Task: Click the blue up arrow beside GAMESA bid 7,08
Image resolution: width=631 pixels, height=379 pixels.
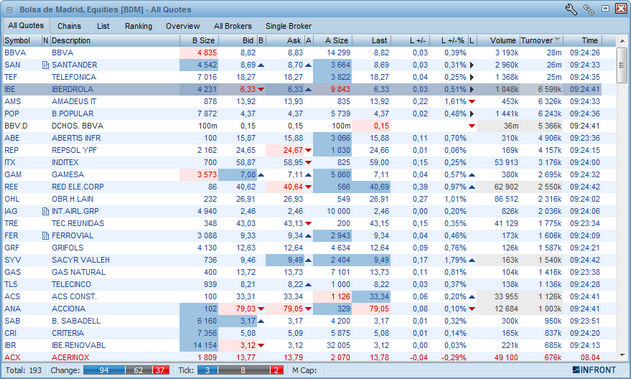Action: point(261,175)
